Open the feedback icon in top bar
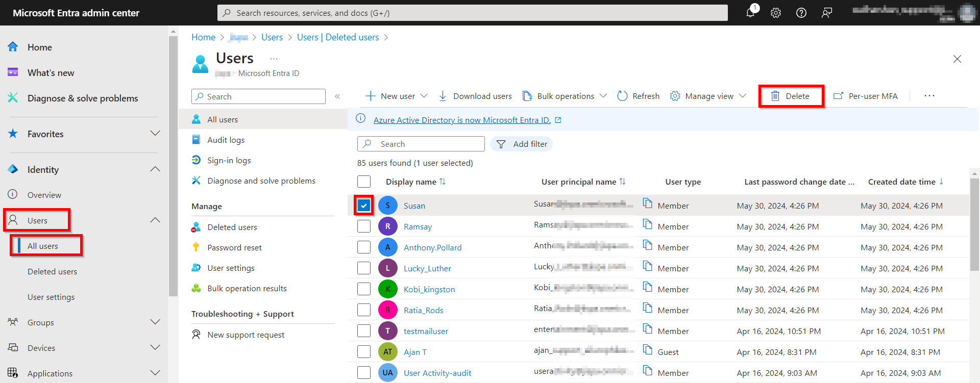The height and width of the screenshot is (383, 980). pos(827,13)
